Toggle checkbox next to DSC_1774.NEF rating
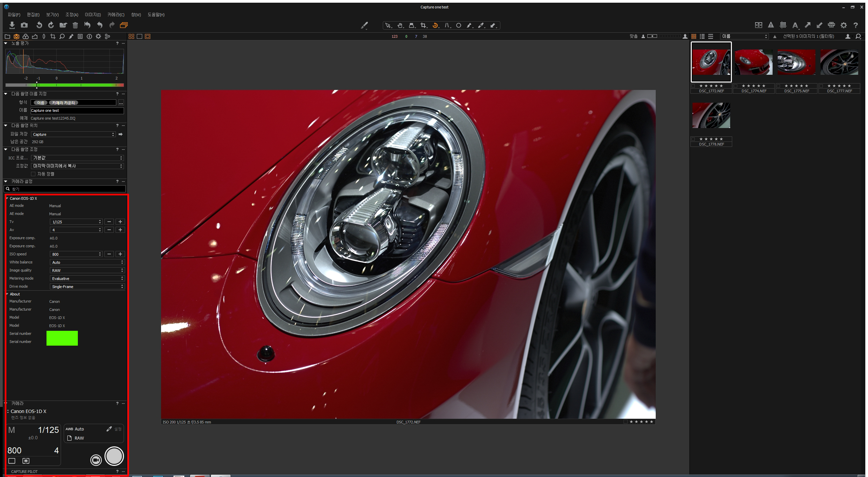This screenshot has width=868, height=477. 736,86
